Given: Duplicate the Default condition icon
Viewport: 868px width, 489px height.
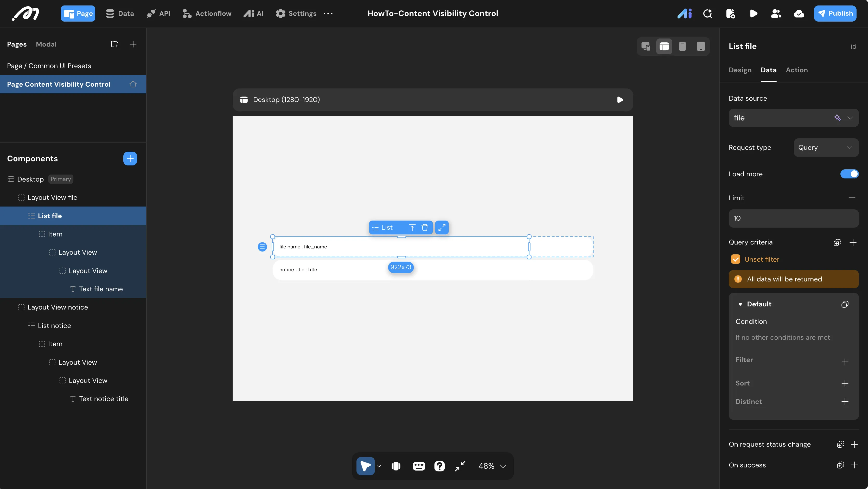Looking at the screenshot, I should [x=845, y=304].
